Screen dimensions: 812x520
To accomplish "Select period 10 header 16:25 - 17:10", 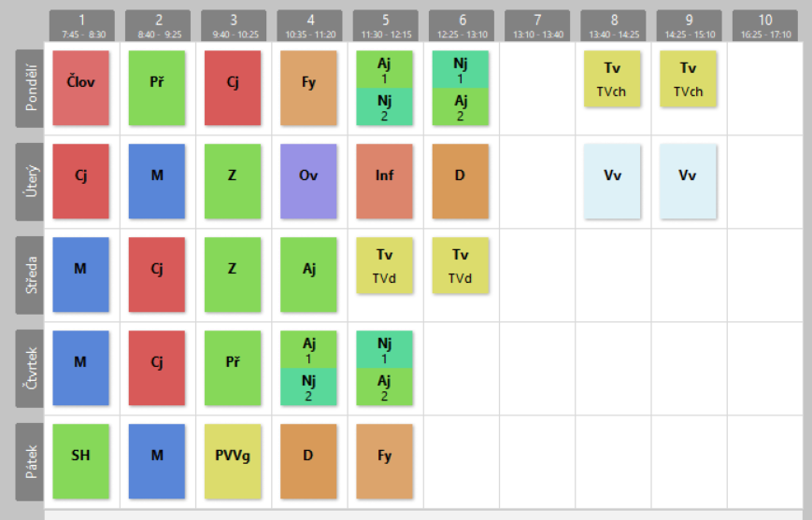I will (764, 25).
